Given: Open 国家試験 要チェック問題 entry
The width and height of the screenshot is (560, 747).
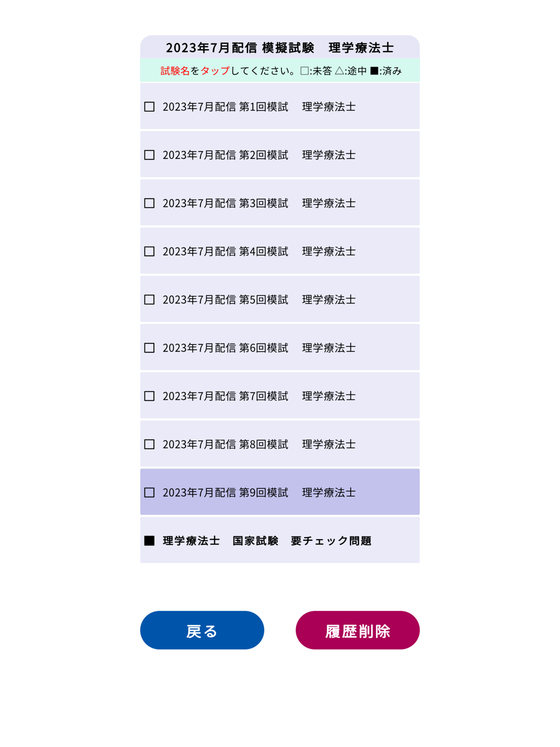Looking at the screenshot, I should [x=280, y=540].
